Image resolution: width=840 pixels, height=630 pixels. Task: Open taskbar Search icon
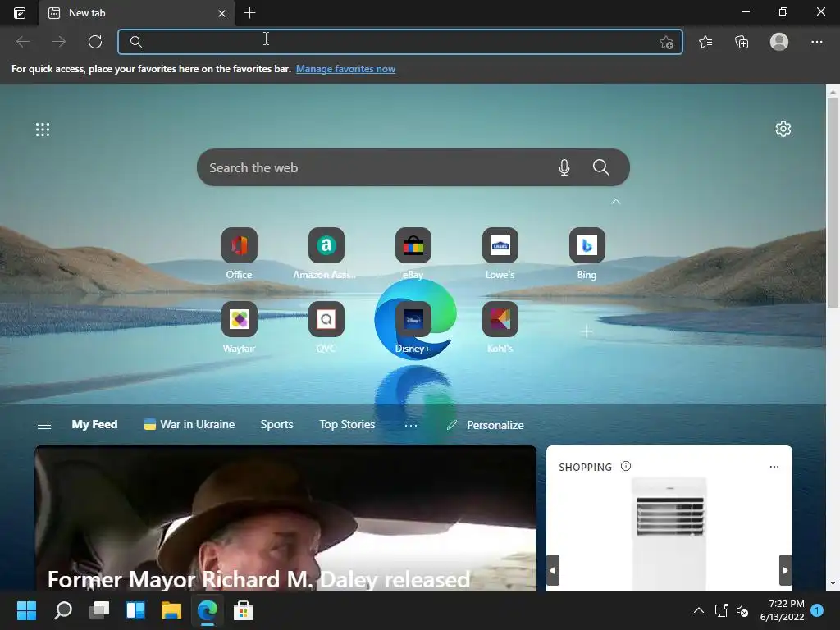point(63,610)
